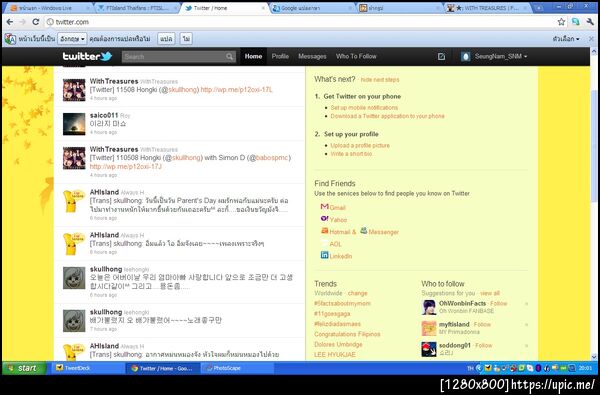Image resolution: width=600 pixels, height=395 pixels.
Task: Open the LEE HYUKJAE trend
Action: pos(335,355)
